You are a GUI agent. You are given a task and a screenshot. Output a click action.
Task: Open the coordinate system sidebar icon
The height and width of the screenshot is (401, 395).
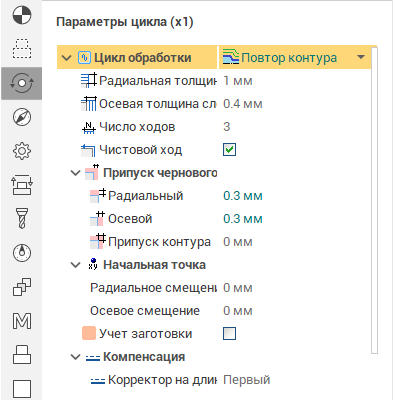coord(22,15)
